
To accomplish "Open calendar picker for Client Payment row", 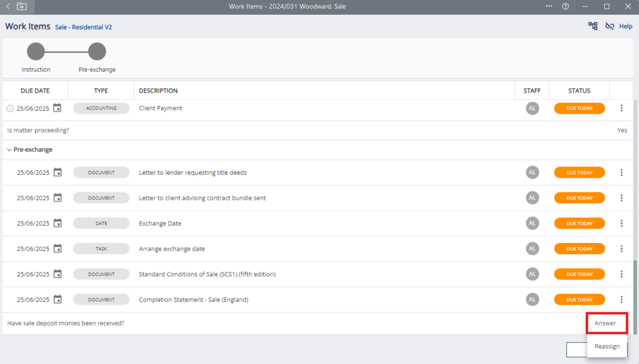I will [x=57, y=108].
